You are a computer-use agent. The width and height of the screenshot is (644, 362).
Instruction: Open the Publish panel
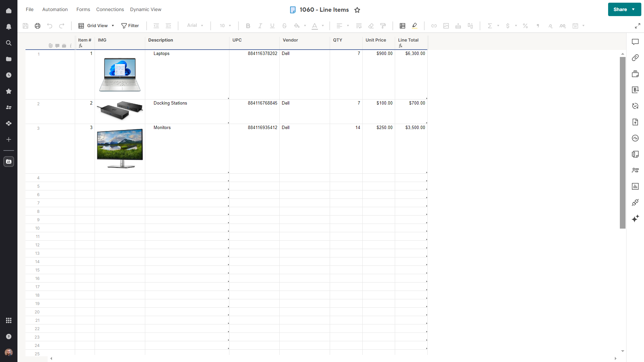636,122
